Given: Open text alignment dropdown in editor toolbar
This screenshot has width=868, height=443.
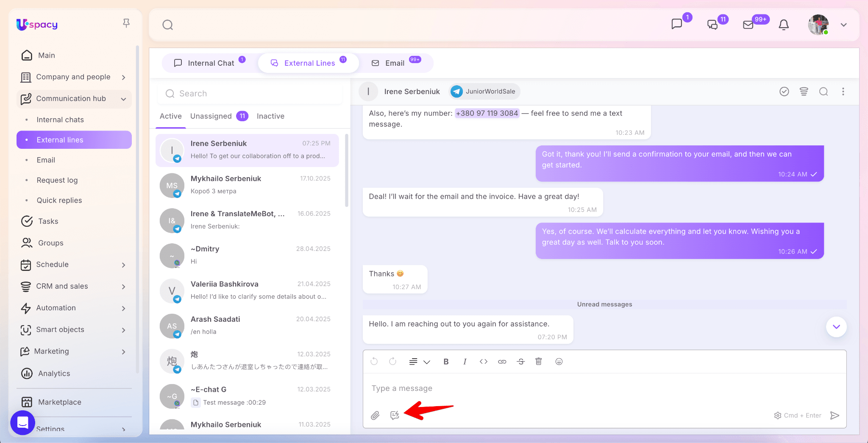Looking at the screenshot, I should [419, 362].
